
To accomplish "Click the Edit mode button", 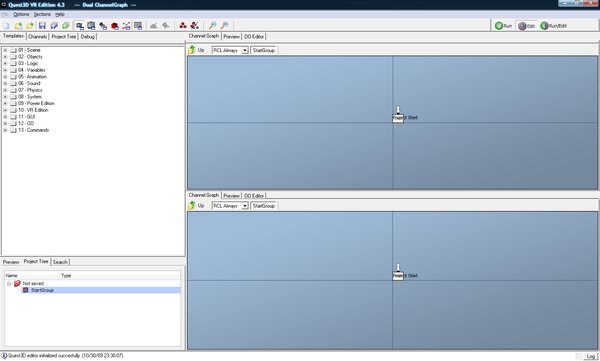I will click(x=527, y=26).
